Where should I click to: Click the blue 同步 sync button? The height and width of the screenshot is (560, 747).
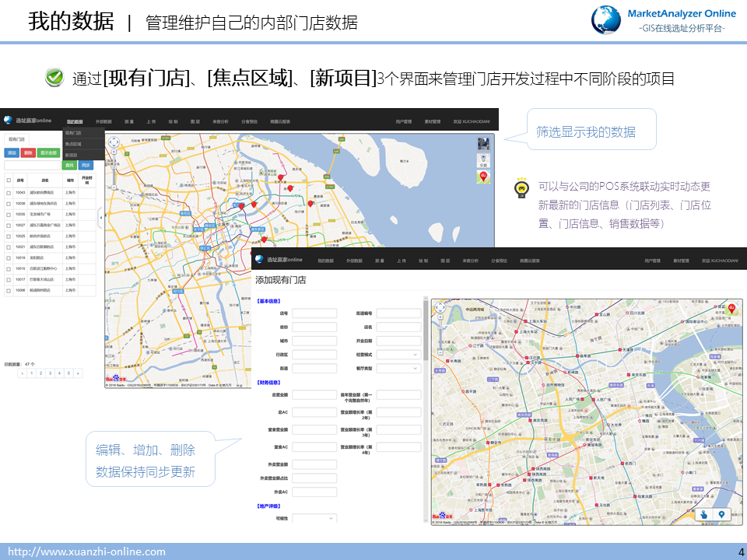(86, 165)
